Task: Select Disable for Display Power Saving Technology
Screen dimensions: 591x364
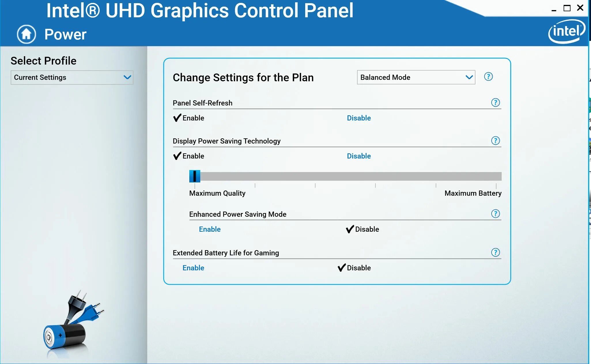Action: pyautogui.click(x=359, y=156)
